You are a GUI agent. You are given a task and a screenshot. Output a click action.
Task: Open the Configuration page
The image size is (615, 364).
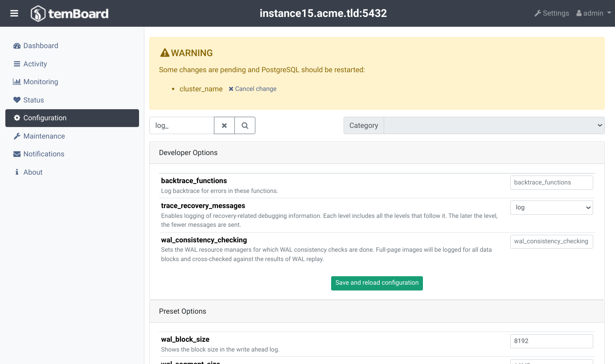click(72, 118)
